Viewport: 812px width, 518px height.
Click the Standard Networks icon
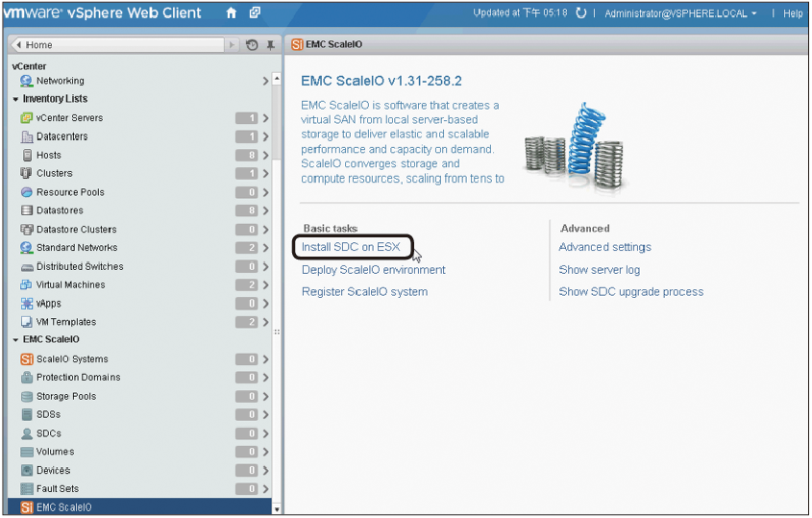pyautogui.click(x=26, y=248)
